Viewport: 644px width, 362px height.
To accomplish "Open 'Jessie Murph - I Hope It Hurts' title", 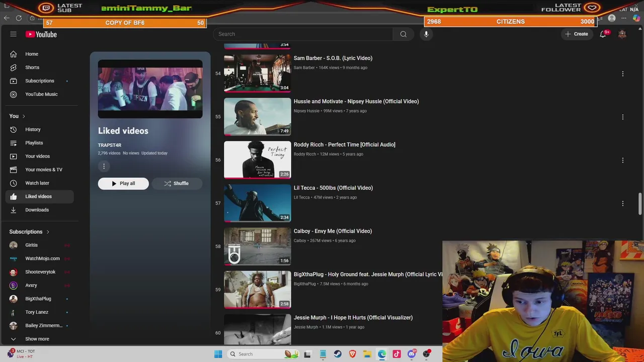I will coord(353,318).
